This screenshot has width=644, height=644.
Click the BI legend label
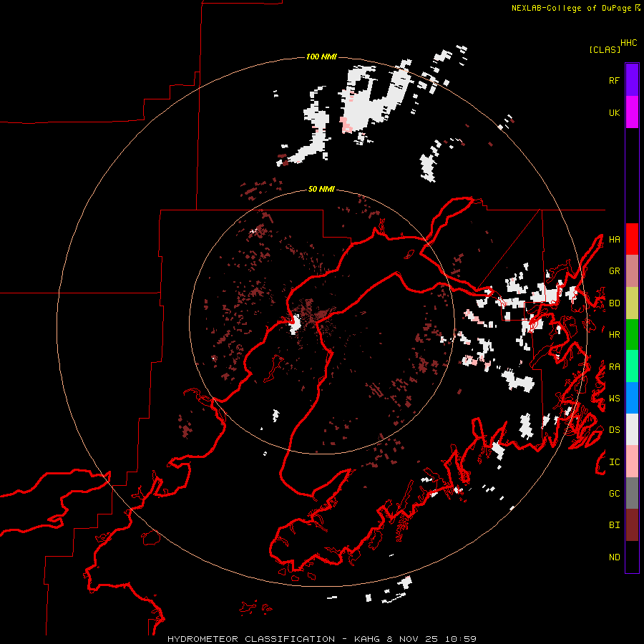(x=614, y=525)
